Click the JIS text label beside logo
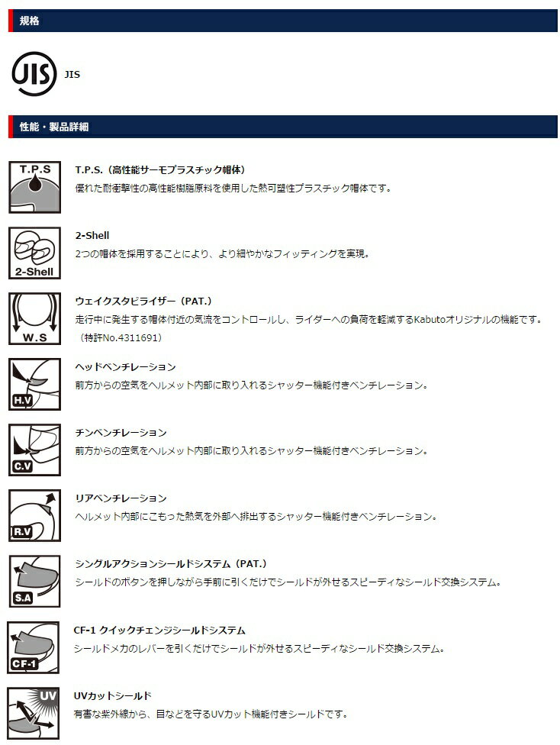 pos(72,75)
